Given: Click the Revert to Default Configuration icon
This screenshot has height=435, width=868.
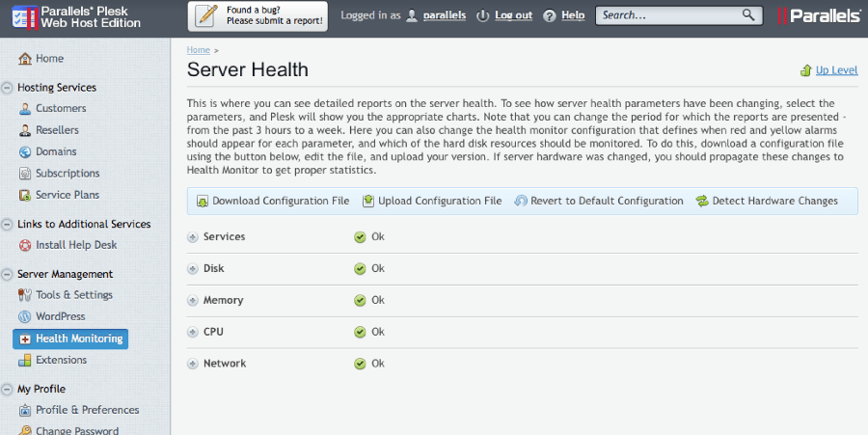Looking at the screenshot, I should point(521,201).
